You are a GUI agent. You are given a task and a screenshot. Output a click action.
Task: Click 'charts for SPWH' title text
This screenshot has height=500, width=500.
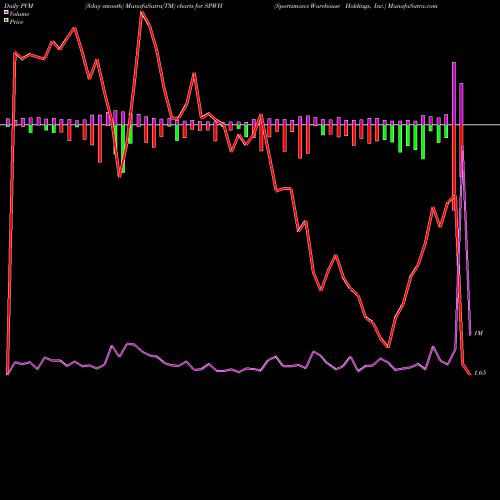coord(200,6)
